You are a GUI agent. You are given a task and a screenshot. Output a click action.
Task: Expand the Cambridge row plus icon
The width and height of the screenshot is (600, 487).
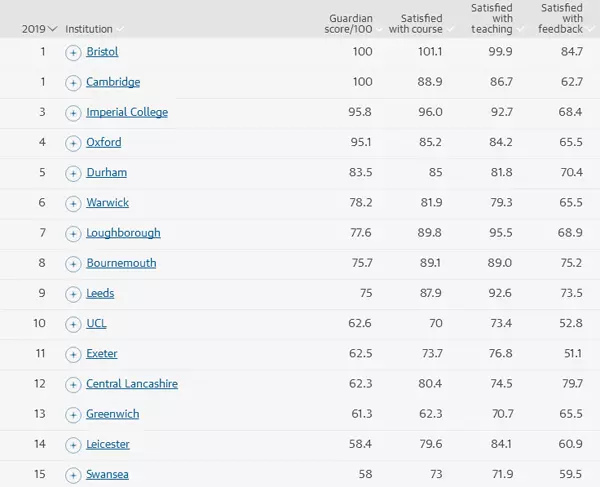[73, 82]
